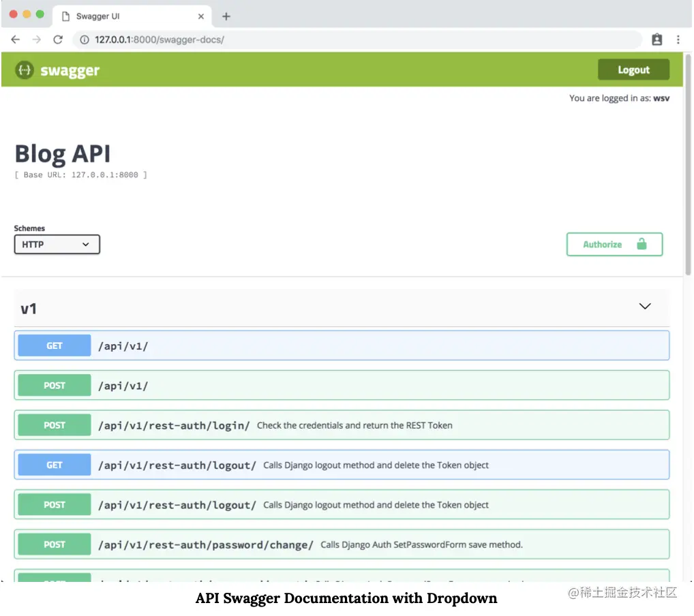The height and width of the screenshot is (616, 694).
Task: Expand POST rest-auth/password/change endpoint
Action: click(342, 544)
